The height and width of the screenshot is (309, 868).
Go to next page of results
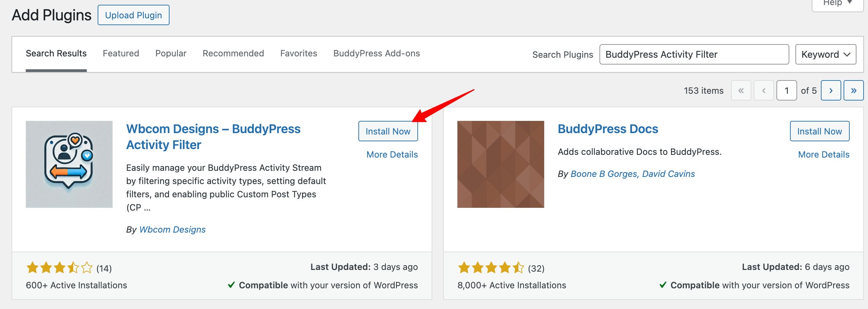coord(831,91)
